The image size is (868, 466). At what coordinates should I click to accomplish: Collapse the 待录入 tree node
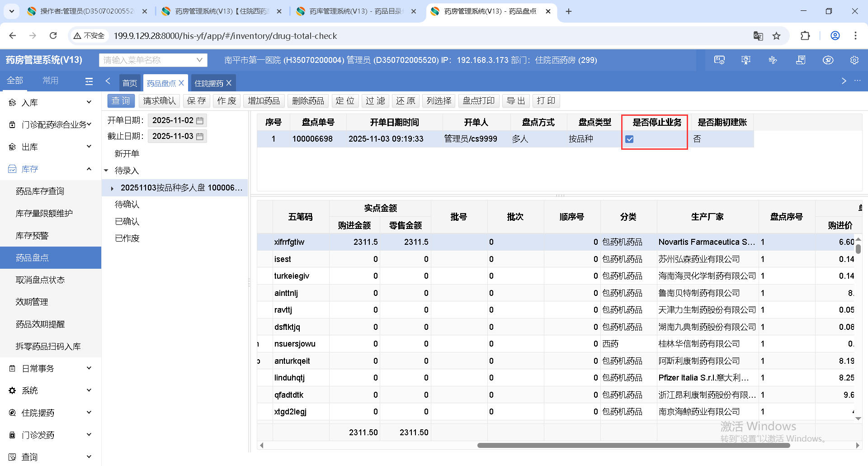(106, 171)
